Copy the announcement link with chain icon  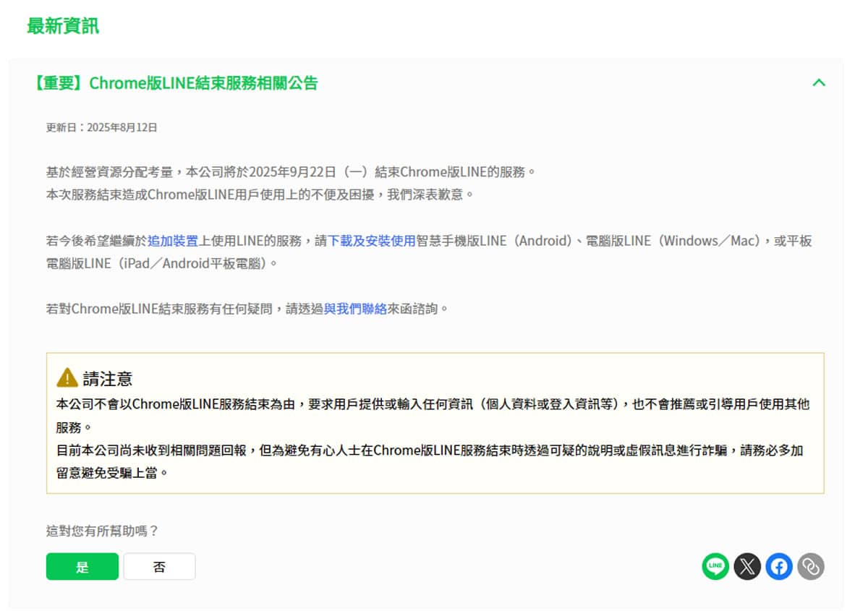pos(811,566)
